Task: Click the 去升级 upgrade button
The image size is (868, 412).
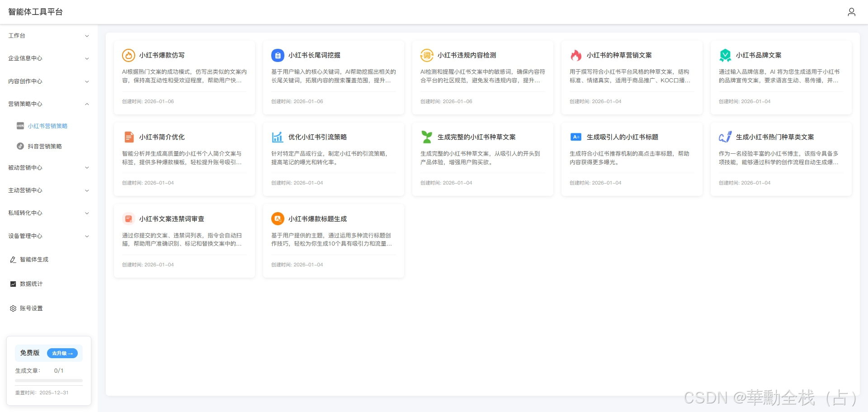Action: (62, 353)
